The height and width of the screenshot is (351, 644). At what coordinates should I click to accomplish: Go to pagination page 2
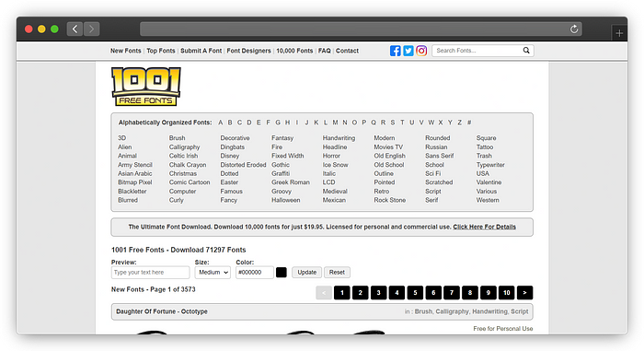(x=361, y=293)
